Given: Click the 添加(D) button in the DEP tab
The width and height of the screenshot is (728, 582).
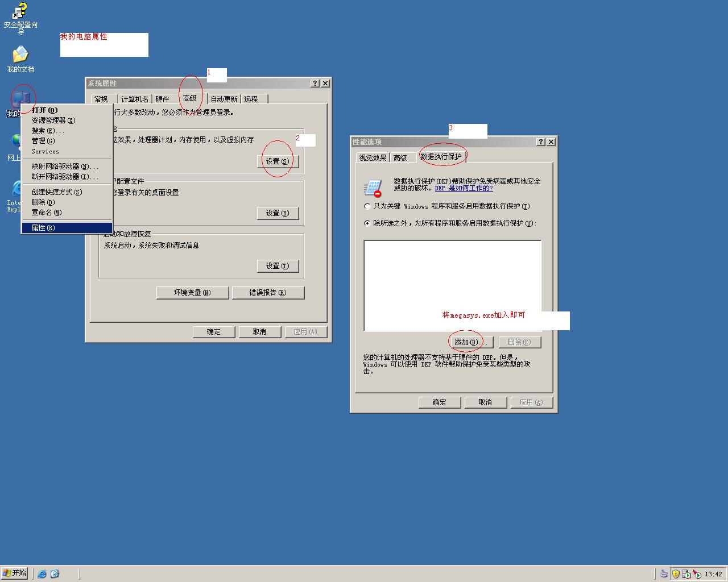Looking at the screenshot, I should click(466, 342).
